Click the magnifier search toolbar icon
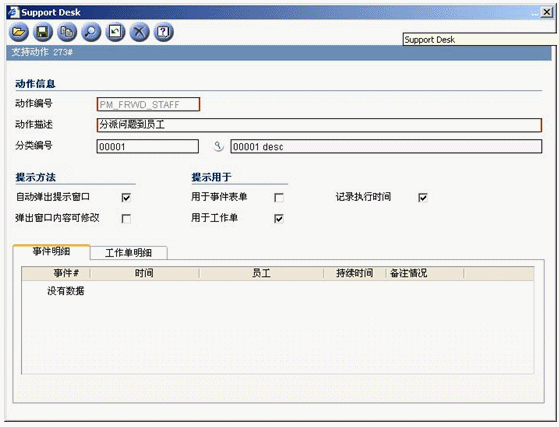This screenshot has height=427, width=559. pyautogui.click(x=91, y=32)
